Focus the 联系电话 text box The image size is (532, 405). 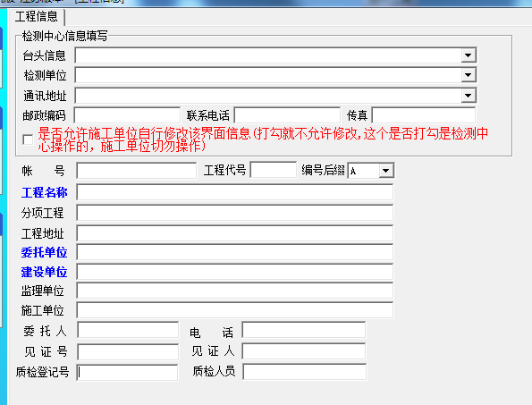tap(287, 115)
